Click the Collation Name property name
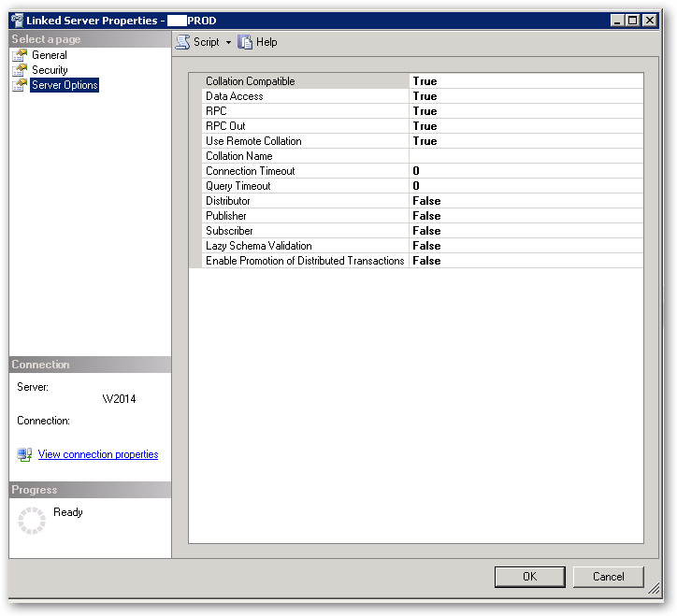The height and width of the screenshot is (616, 677). point(238,156)
